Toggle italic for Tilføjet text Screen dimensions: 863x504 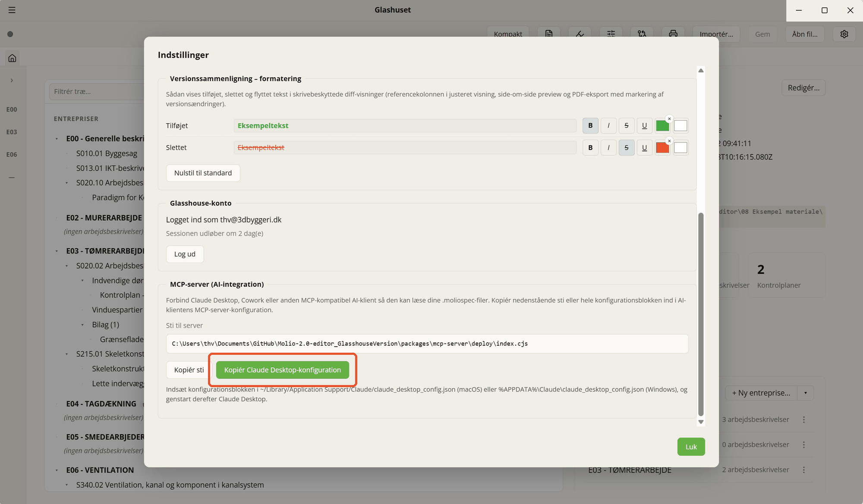click(608, 125)
